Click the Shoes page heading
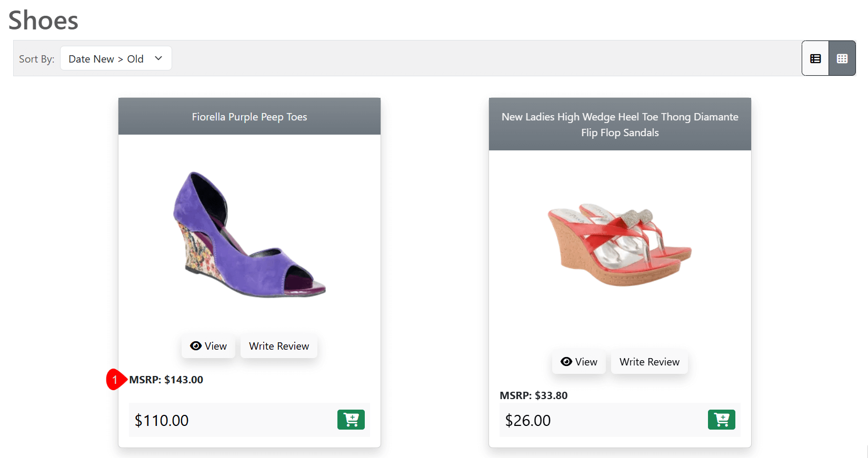Image resolution: width=868 pixels, height=458 pixels. (x=43, y=21)
